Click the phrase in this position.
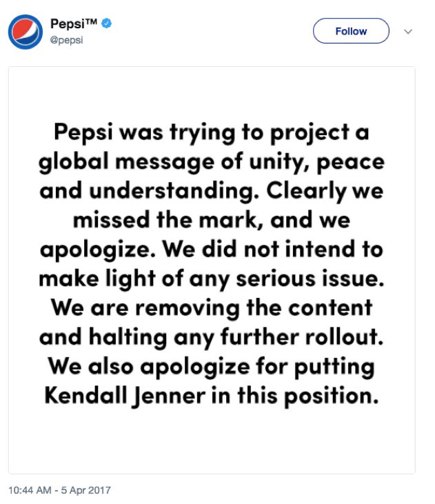The image size is (435, 504). point(295,396)
